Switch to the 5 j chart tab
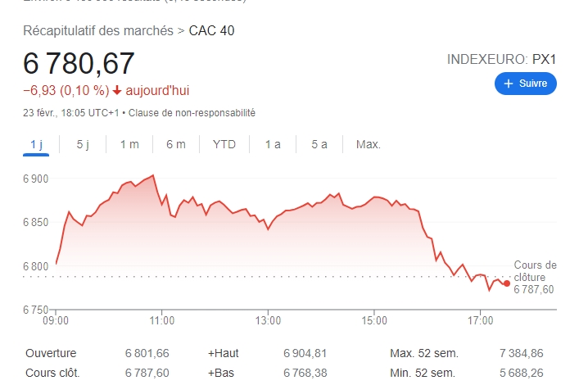Viewport: 588px width, 385px height. tap(83, 144)
